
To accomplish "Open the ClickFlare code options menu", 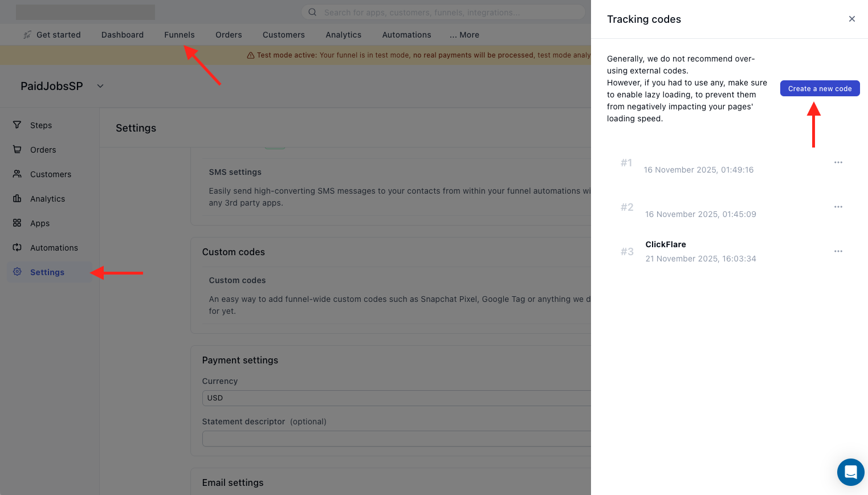I will coord(838,251).
